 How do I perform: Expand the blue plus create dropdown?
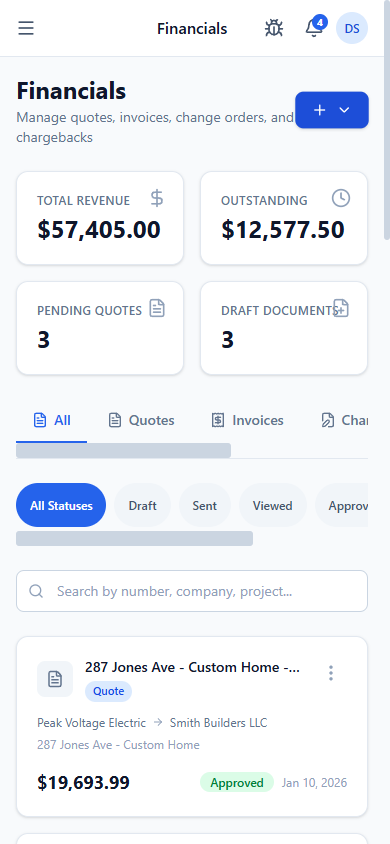click(332, 110)
